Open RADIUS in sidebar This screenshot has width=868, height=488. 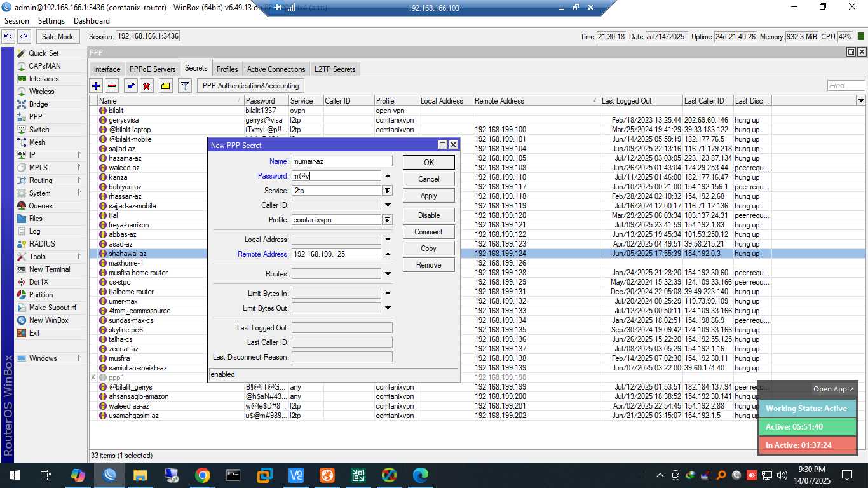(x=42, y=244)
